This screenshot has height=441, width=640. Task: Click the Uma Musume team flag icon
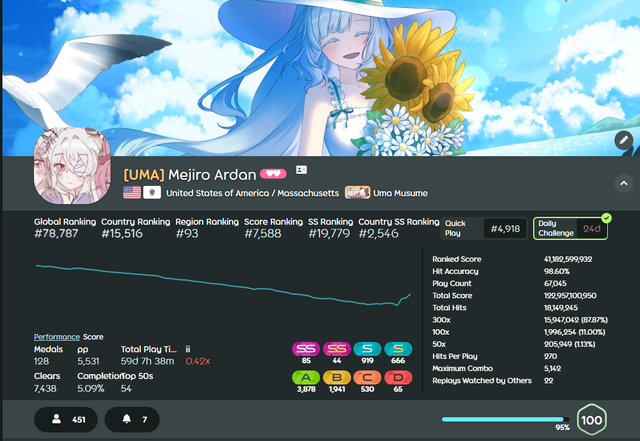(x=357, y=192)
